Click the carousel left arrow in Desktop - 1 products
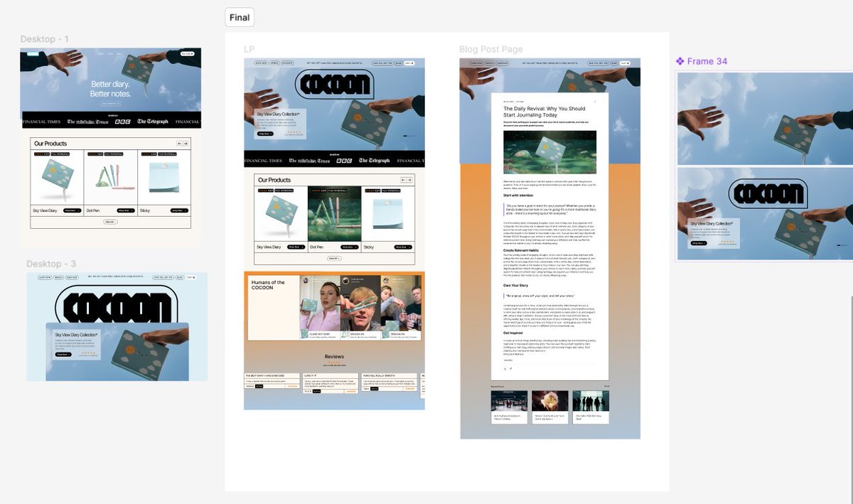 179,144
